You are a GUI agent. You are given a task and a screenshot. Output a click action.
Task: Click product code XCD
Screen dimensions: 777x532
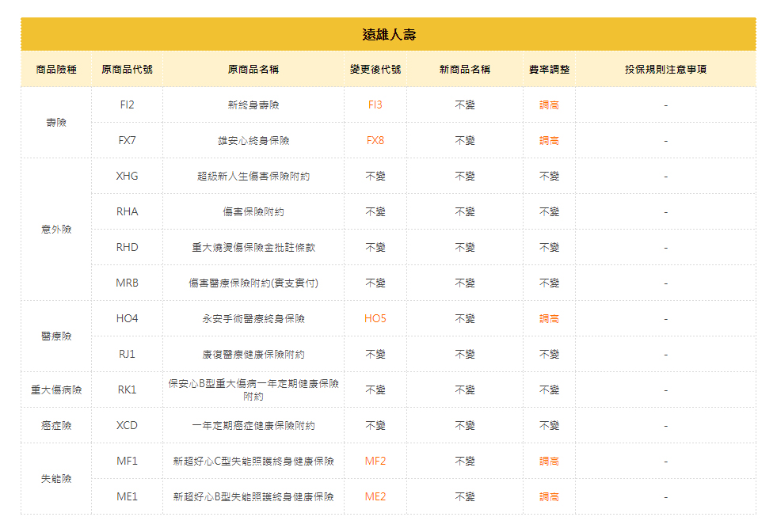(127, 425)
